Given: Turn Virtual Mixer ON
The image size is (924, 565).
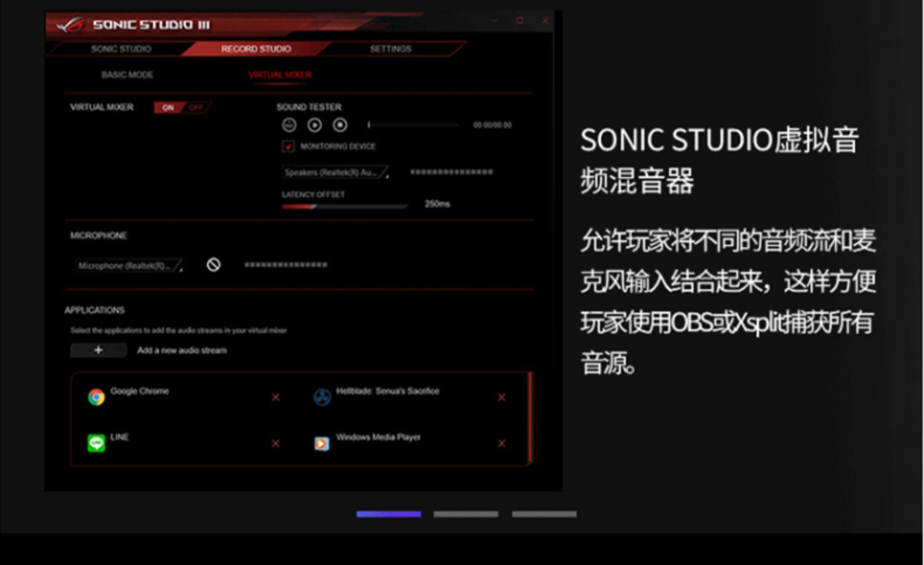Looking at the screenshot, I should [x=168, y=107].
